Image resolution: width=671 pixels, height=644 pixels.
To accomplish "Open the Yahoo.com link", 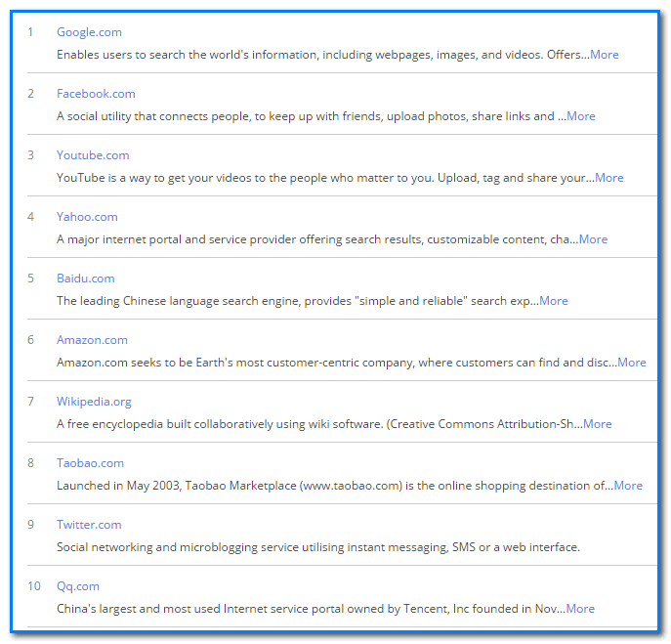I will [x=87, y=217].
